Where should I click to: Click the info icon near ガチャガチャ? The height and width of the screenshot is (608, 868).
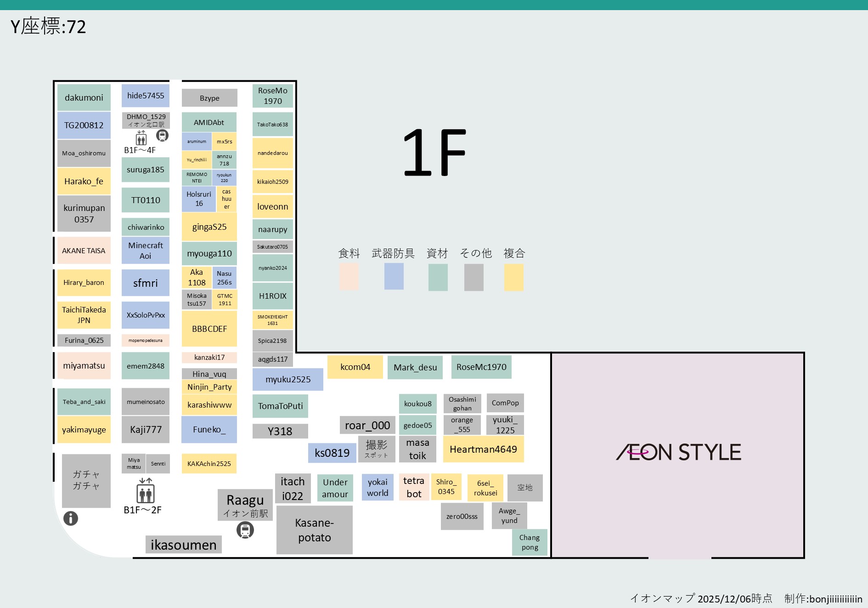[x=70, y=518]
